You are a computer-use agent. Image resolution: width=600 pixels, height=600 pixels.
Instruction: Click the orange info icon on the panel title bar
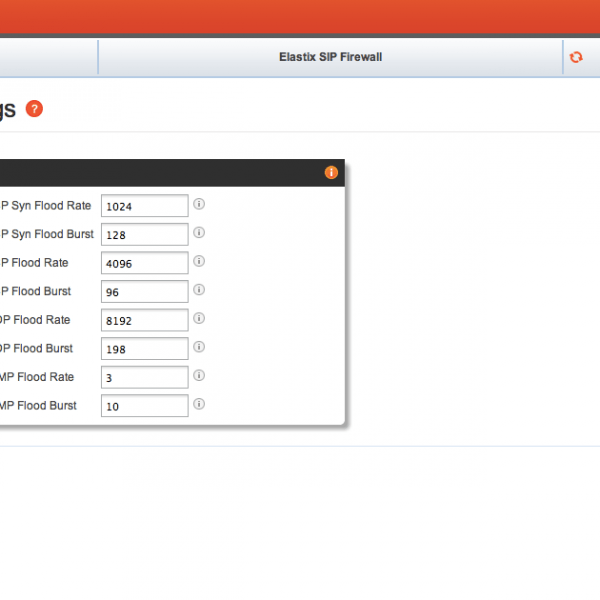[x=331, y=173]
